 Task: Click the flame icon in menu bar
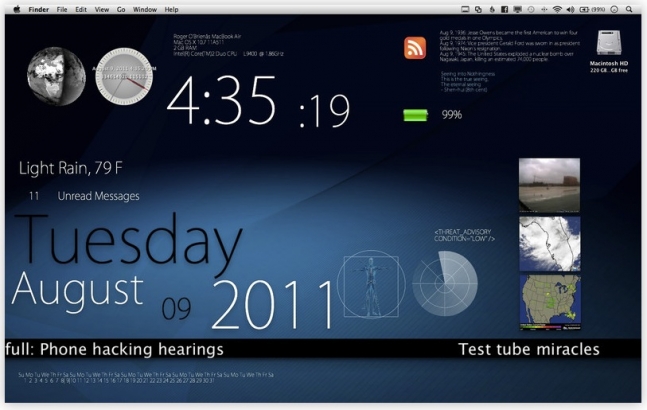click(x=492, y=9)
